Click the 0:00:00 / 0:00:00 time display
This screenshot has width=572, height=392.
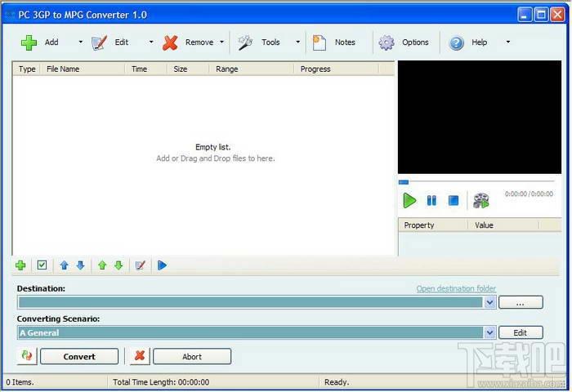coord(529,194)
